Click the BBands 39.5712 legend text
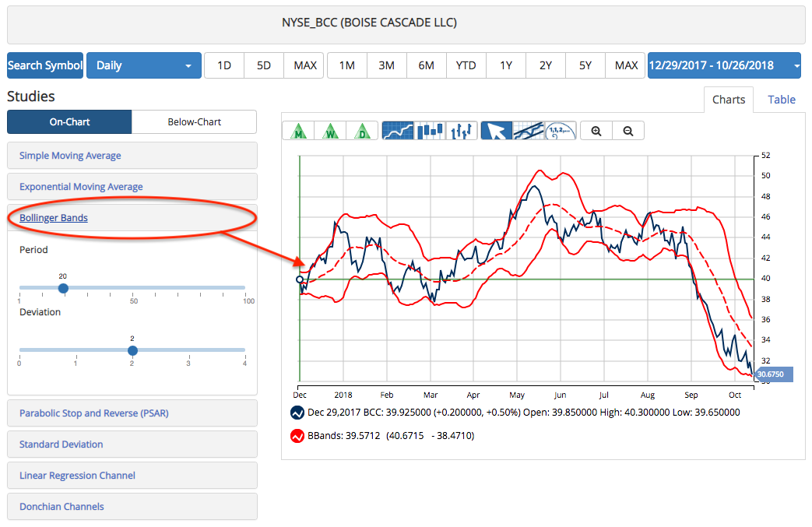812x527 pixels. (391, 436)
